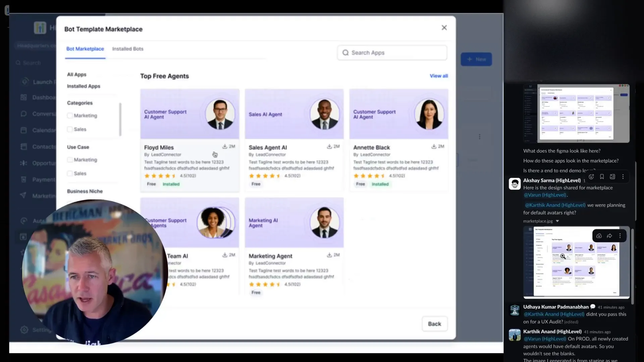Image resolution: width=644 pixels, height=362 pixels.
Task: Click the Installed label on the Annette Black card
Action: click(380, 184)
